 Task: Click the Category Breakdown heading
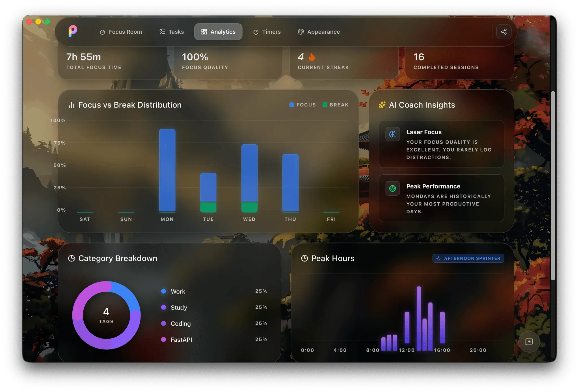click(118, 258)
